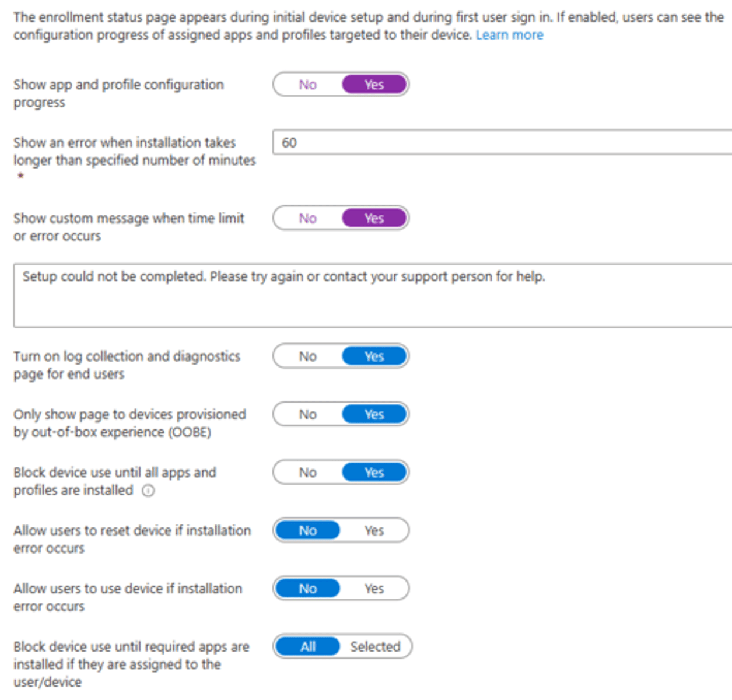Select Yes for Block device use until installed
The image size is (732, 700).
(x=374, y=473)
